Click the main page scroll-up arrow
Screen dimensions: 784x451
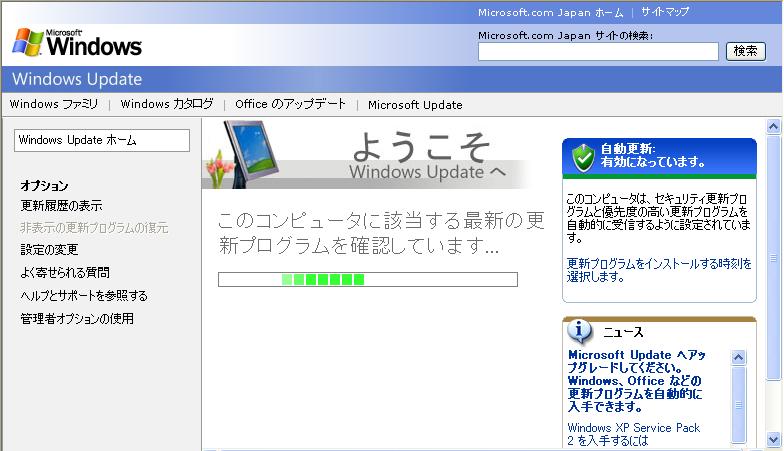coord(773,127)
